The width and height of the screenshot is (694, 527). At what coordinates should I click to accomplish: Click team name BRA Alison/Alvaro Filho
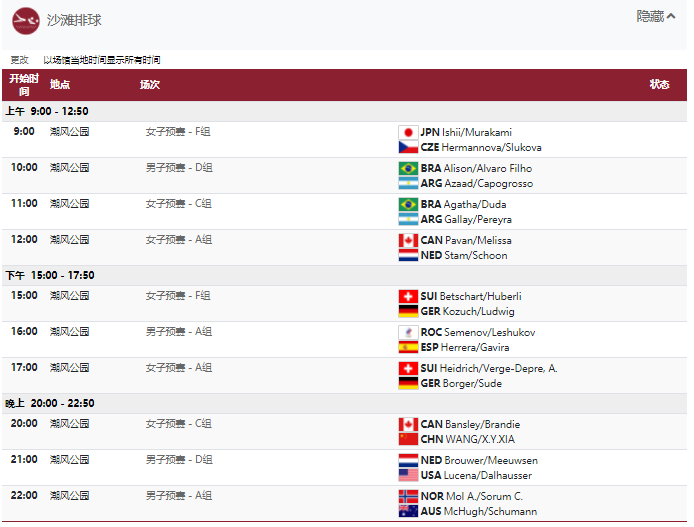(476, 169)
